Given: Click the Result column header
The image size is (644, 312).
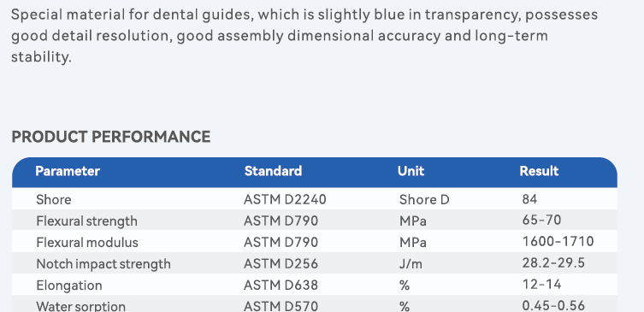Looking at the screenshot, I should point(539,171).
